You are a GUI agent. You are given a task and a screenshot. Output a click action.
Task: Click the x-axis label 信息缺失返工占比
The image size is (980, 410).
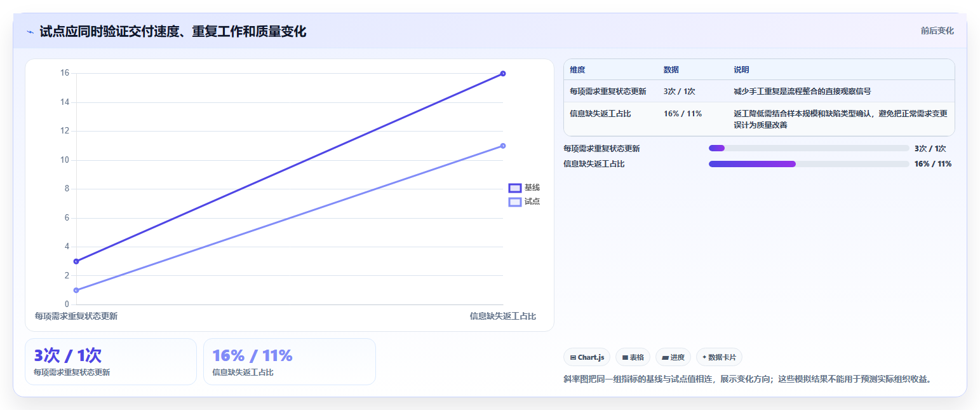pos(503,316)
